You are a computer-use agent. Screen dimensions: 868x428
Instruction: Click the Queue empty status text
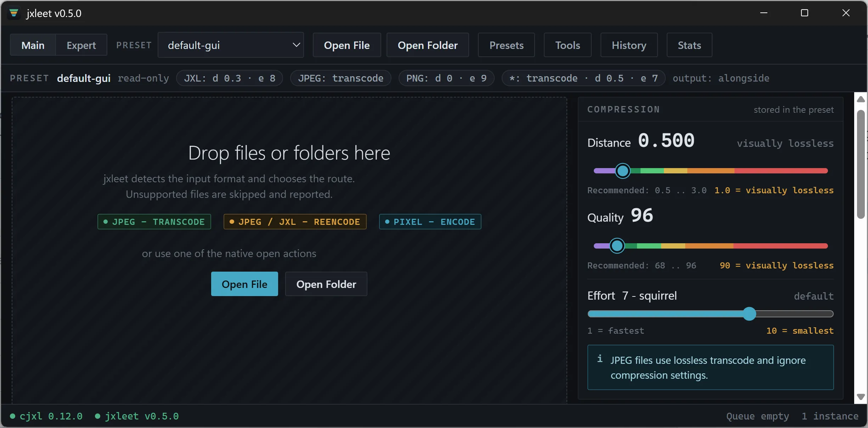click(x=757, y=416)
